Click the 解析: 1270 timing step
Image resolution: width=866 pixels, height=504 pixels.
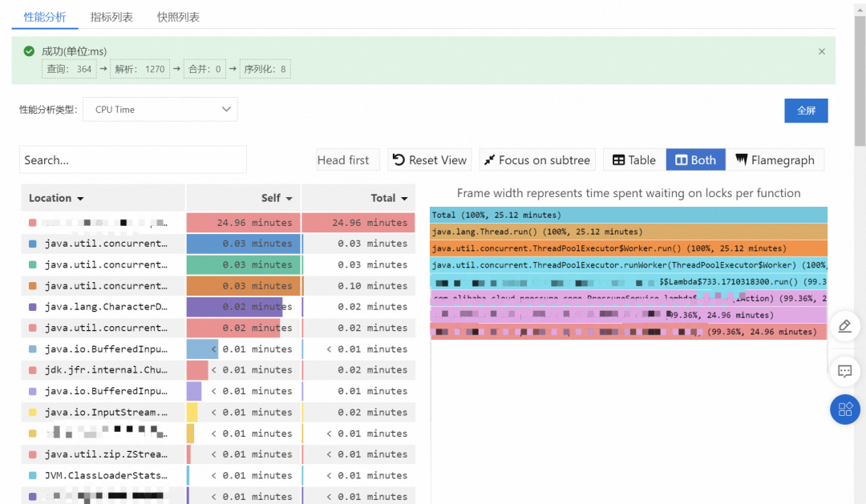(x=140, y=69)
